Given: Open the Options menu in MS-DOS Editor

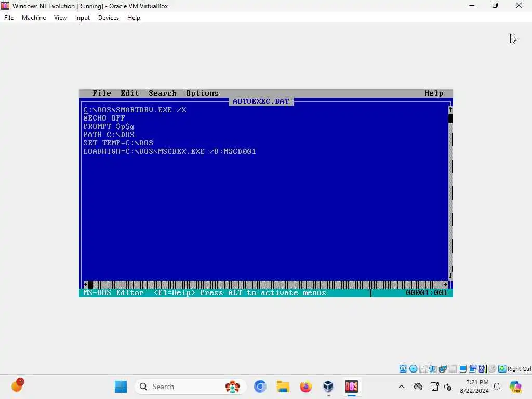Looking at the screenshot, I should pos(202,93).
